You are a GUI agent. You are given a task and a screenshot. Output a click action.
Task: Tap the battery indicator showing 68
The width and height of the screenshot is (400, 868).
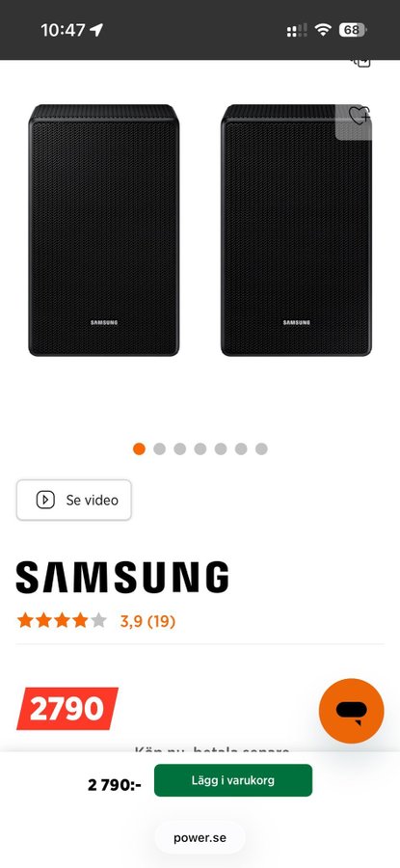353,30
